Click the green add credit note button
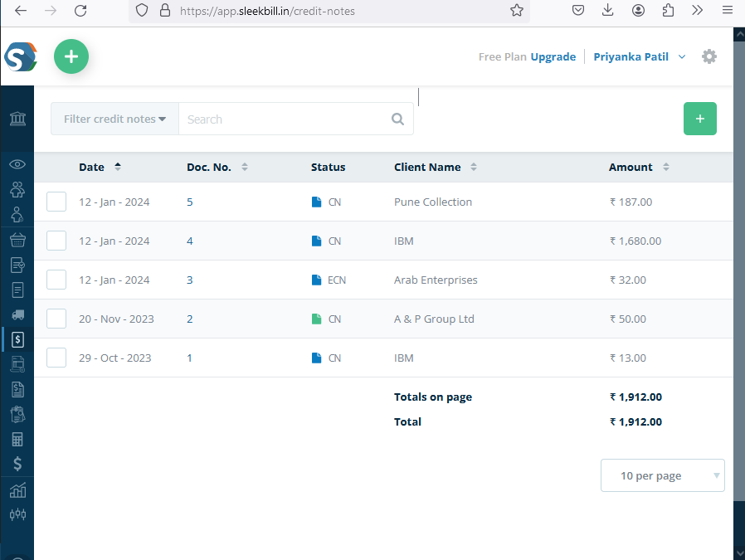 click(x=699, y=119)
